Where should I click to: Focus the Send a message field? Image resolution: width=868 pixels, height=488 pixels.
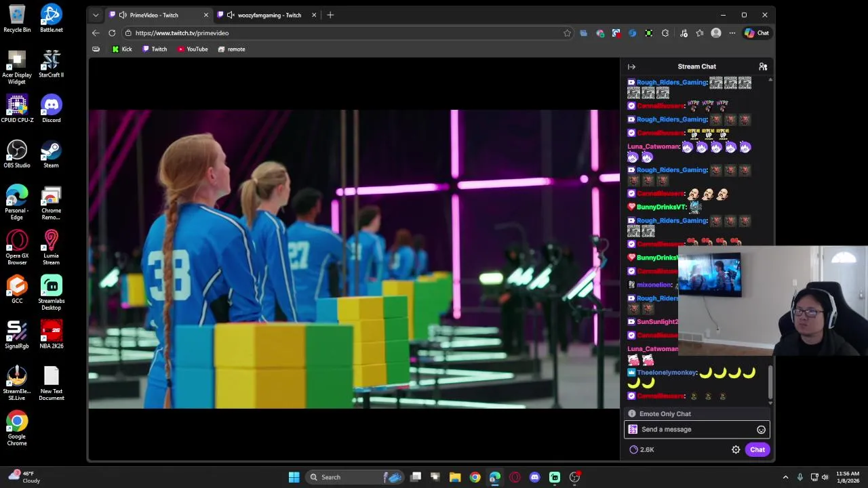pyautogui.click(x=696, y=430)
